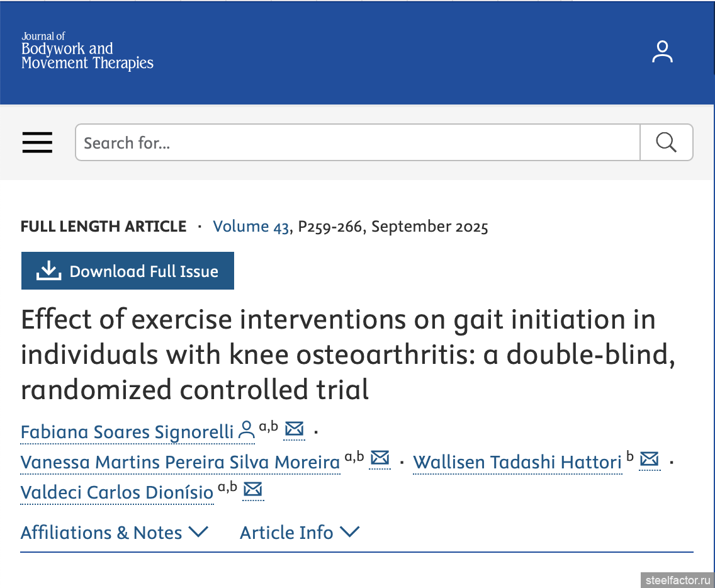715x588 pixels.
Task: Click the magnifying glass search button
Action: [666, 142]
